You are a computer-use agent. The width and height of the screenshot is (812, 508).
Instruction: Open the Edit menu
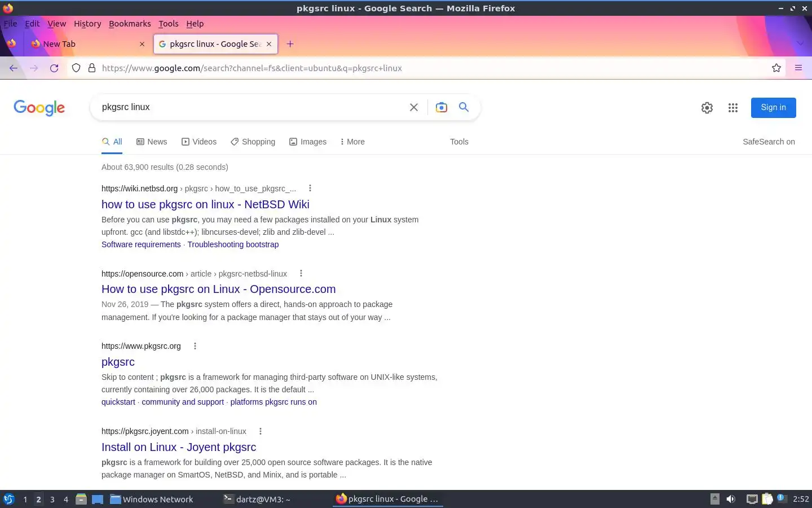(x=32, y=24)
